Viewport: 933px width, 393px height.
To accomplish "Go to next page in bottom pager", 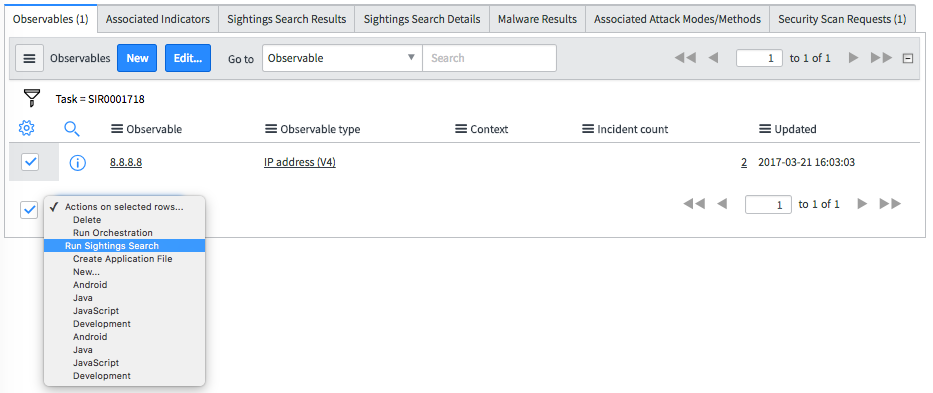I will click(x=862, y=204).
